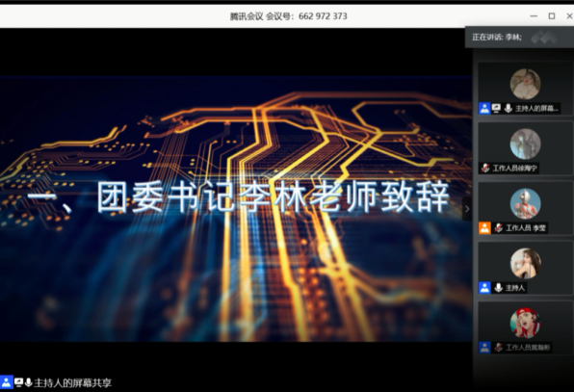574x392 pixels.
Task: Click the 正在讲话: 李林 speaker indicator
Action: [497, 38]
